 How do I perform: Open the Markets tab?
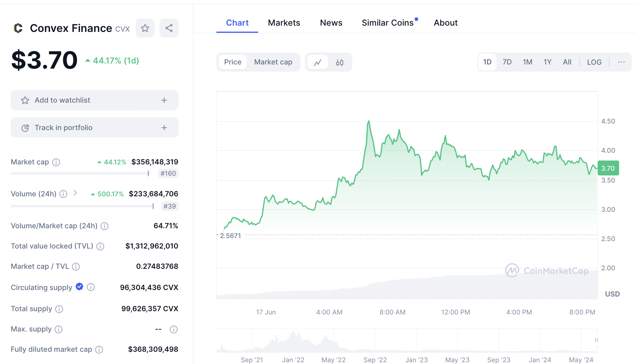[x=284, y=23]
